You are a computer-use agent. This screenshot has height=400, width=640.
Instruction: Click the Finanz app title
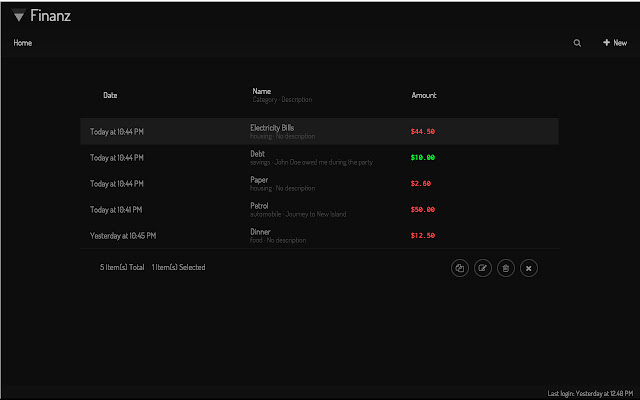pyautogui.click(x=50, y=16)
